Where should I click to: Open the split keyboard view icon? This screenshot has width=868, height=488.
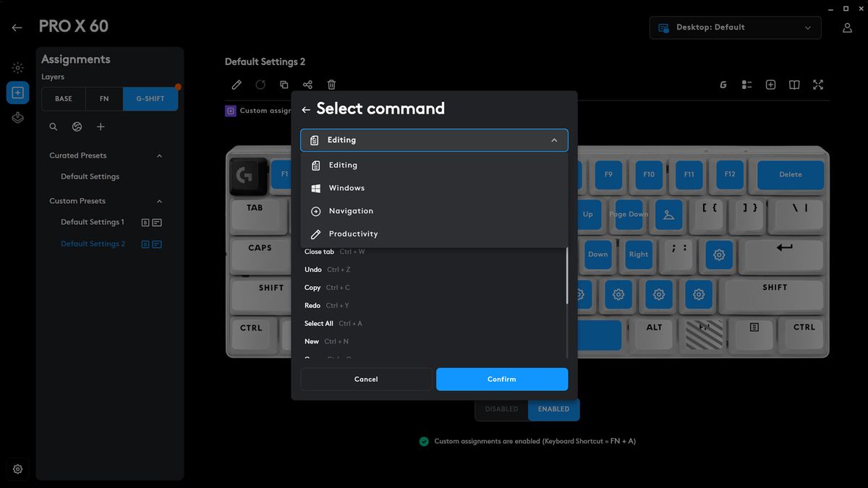coord(793,85)
